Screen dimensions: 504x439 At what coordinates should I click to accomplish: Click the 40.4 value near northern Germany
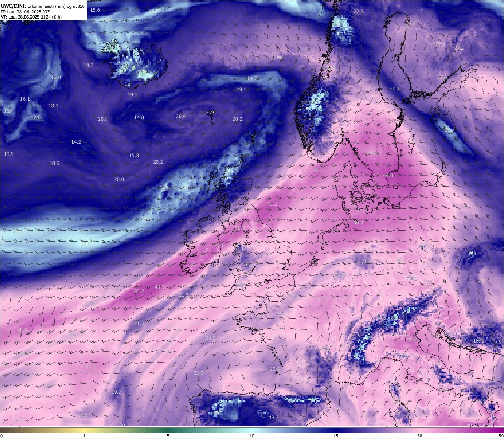[x=358, y=223]
